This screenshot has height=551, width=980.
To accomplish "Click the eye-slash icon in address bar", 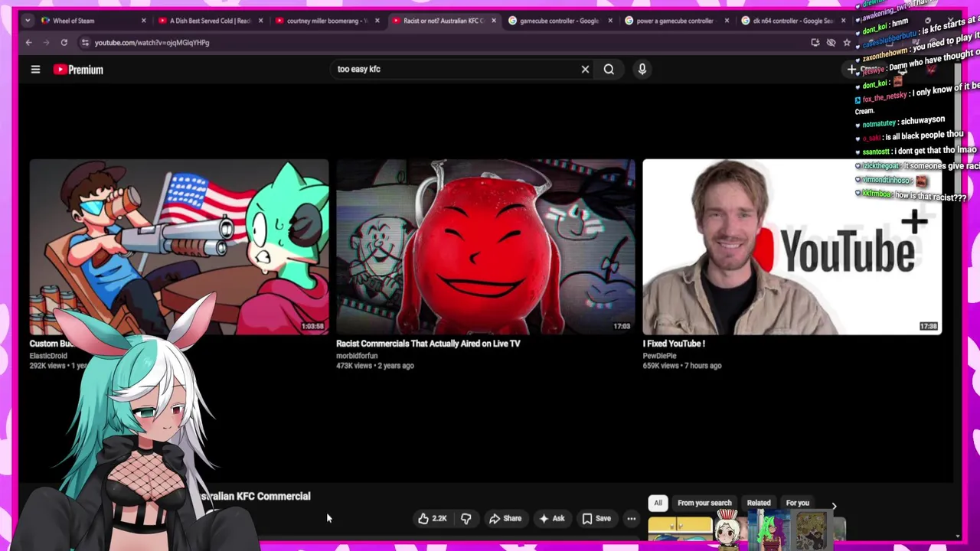I will (x=831, y=43).
